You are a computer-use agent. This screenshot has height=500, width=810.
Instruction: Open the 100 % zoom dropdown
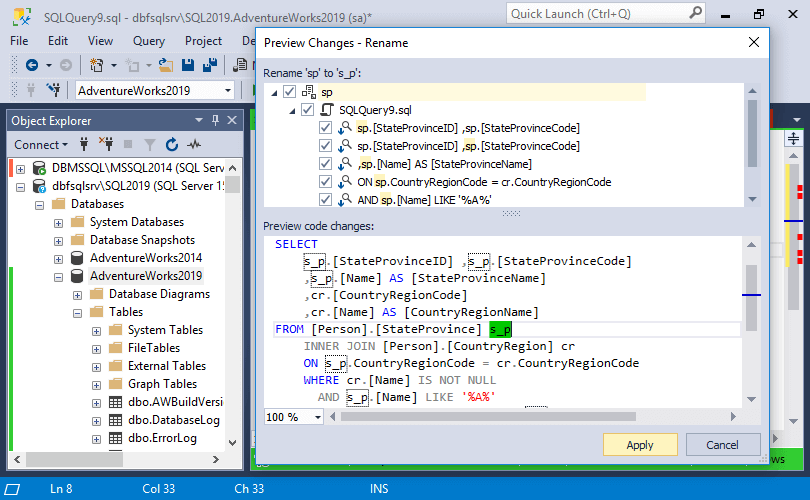tap(318, 417)
